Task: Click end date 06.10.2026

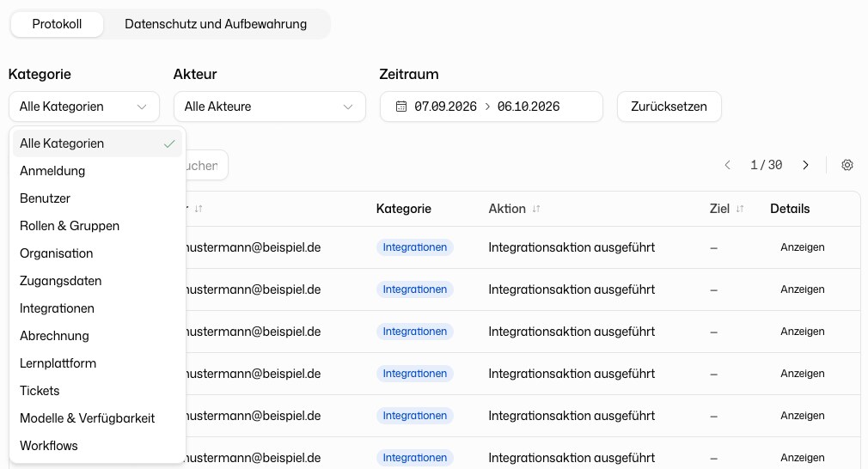Action: click(529, 107)
